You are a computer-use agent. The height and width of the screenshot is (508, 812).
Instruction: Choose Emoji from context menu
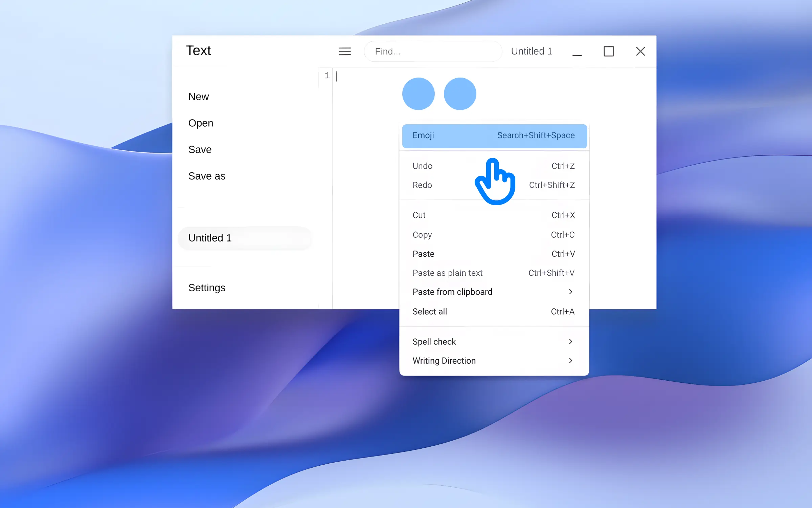click(494, 136)
